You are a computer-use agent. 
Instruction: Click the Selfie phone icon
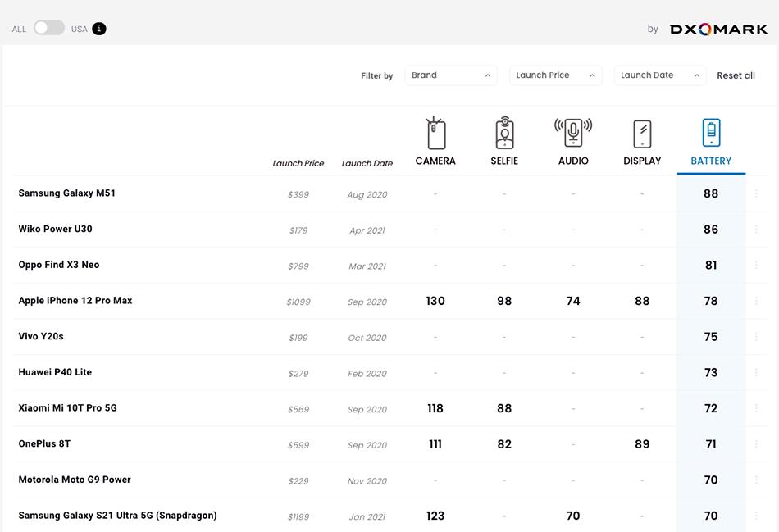pyautogui.click(x=504, y=133)
